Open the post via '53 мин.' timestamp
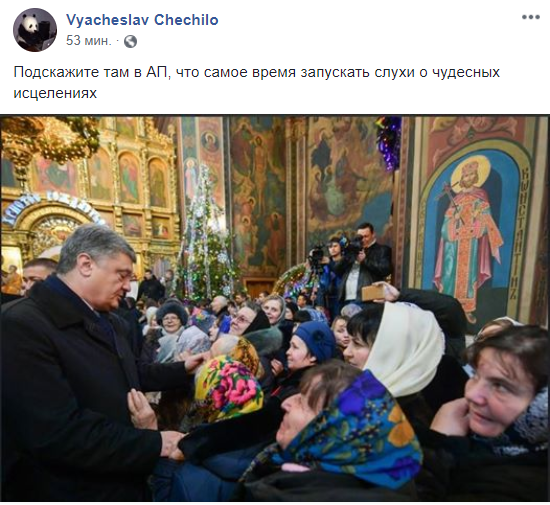 click(x=89, y=41)
